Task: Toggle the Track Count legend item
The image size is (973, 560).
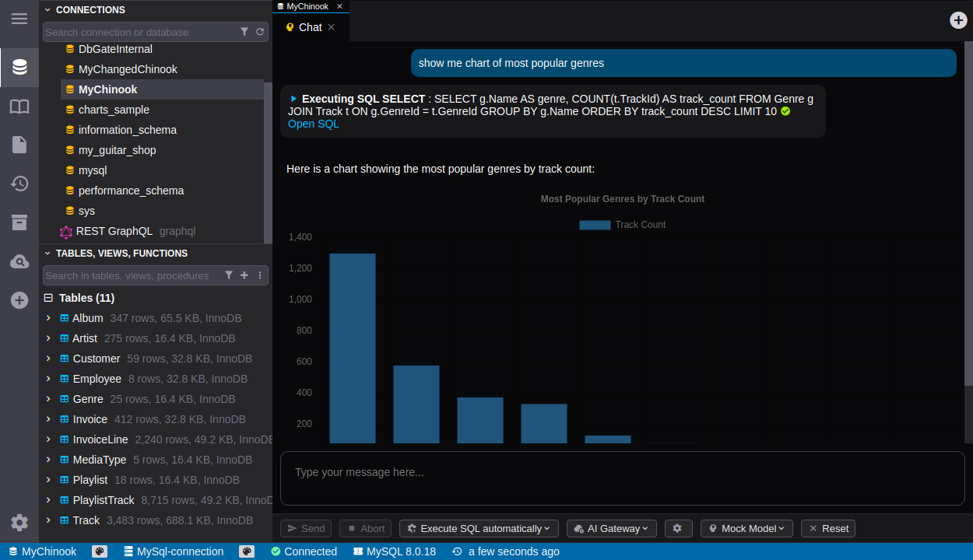Action: [623, 225]
